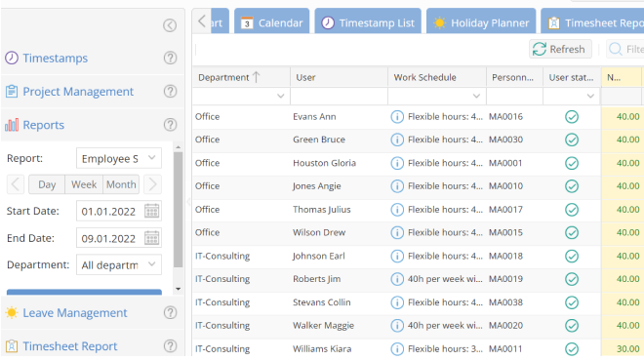This screenshot has width=644, height=361.
Task: Open help for Leave Management section
Action: coord(170,313)
